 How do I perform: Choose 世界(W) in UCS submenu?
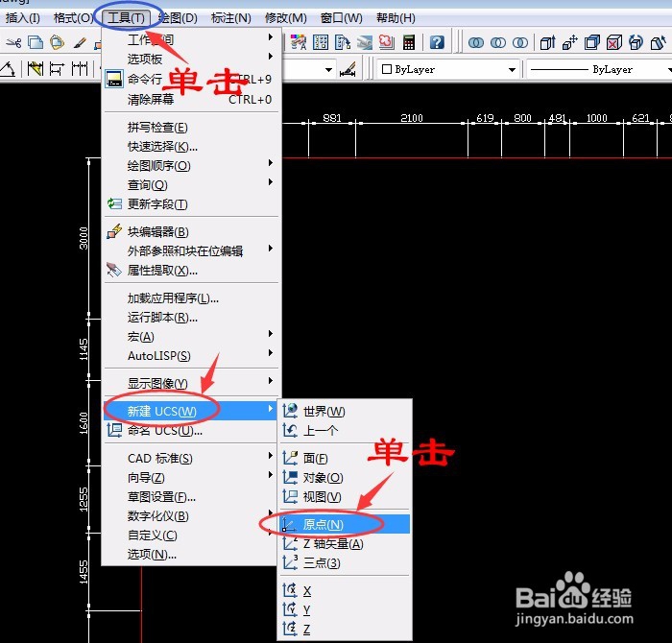[345, 411]
